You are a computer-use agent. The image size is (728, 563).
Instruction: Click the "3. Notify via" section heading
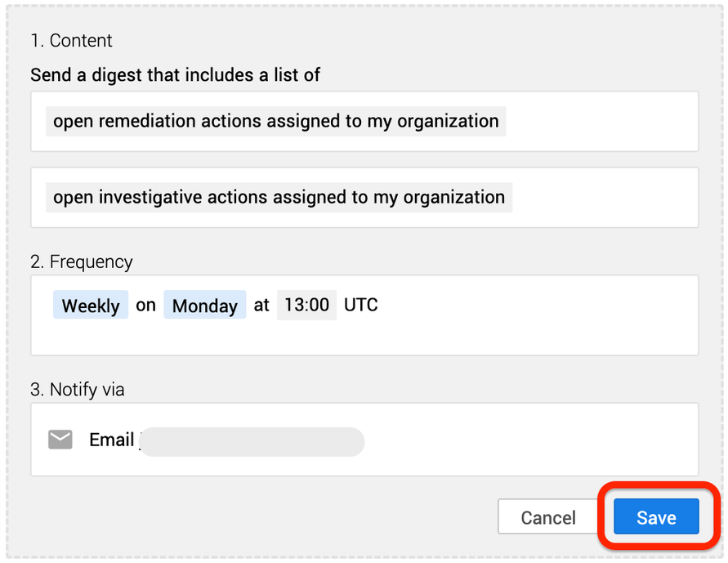pyautogui.click(x=78, y=390)
